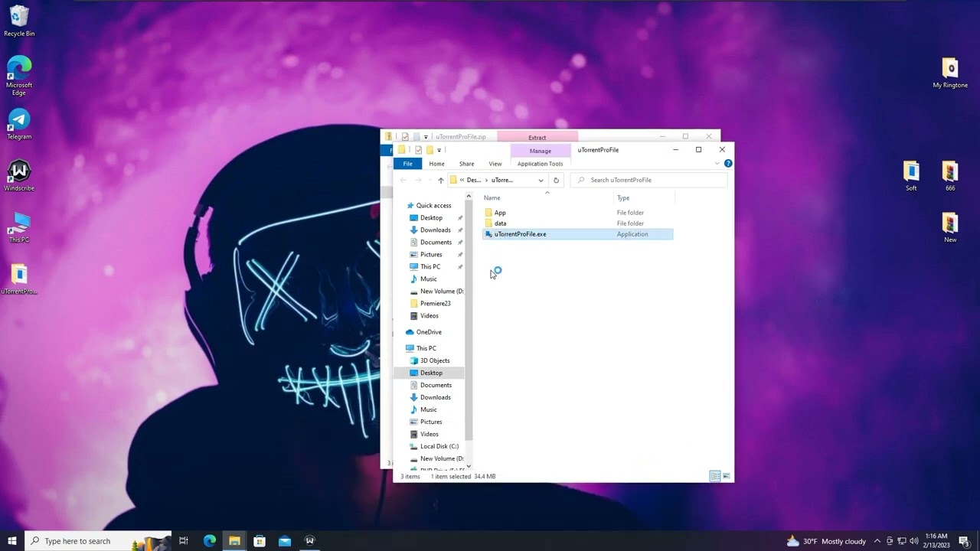Open Windscribe from the taskbar
This screenshot has height=551, width=980.
click(309, 541)
